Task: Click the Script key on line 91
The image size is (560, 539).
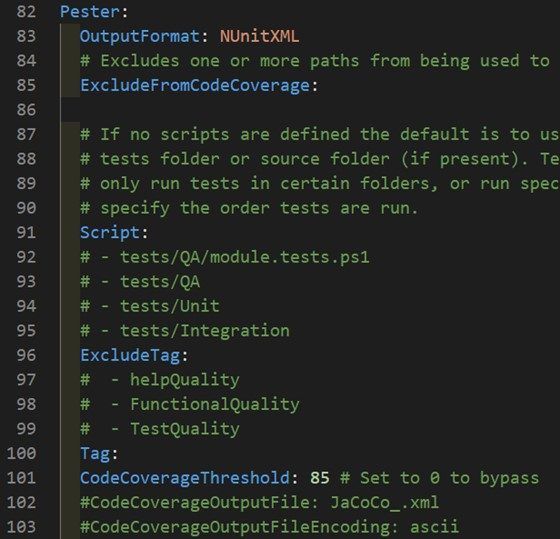Action: [x=110, y=233]
